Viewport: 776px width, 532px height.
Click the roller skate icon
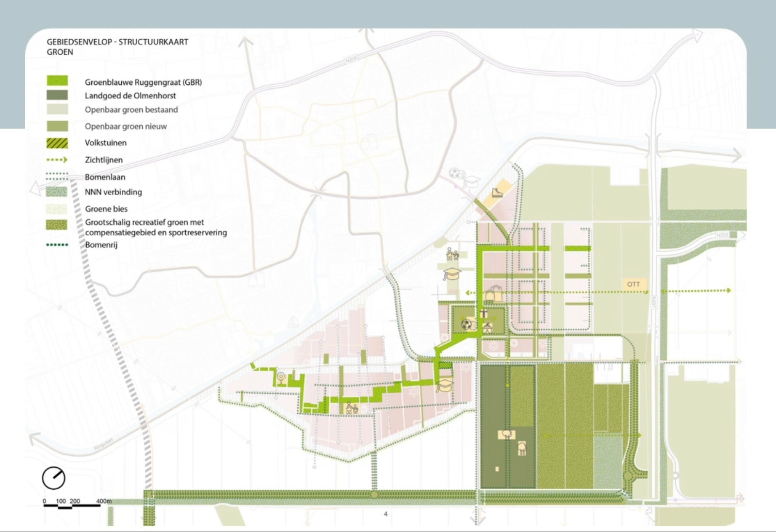(x=497, y=192)
